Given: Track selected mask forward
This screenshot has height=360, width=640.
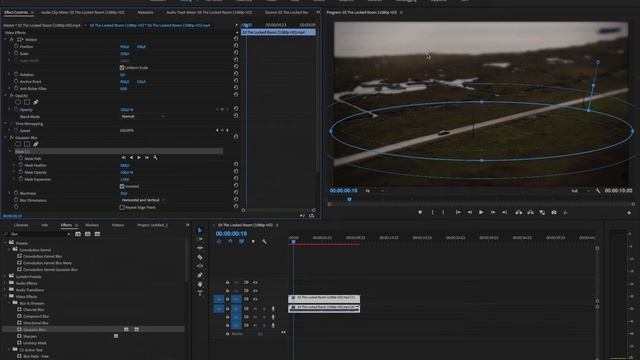Looking at the screenshot, I should (139, 158).
